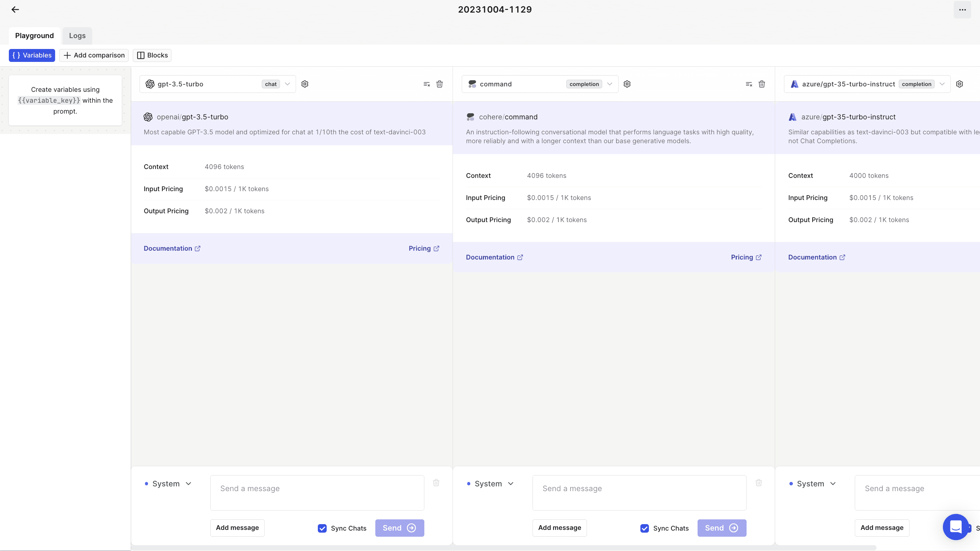Expand the gpt-3.5-turbo model selector

pos(218,84)
